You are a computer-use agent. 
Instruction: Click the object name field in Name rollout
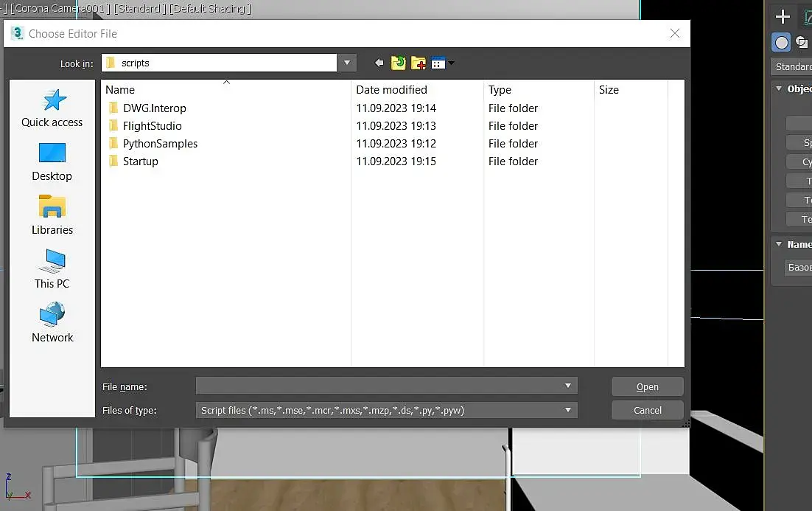(798, 268)
